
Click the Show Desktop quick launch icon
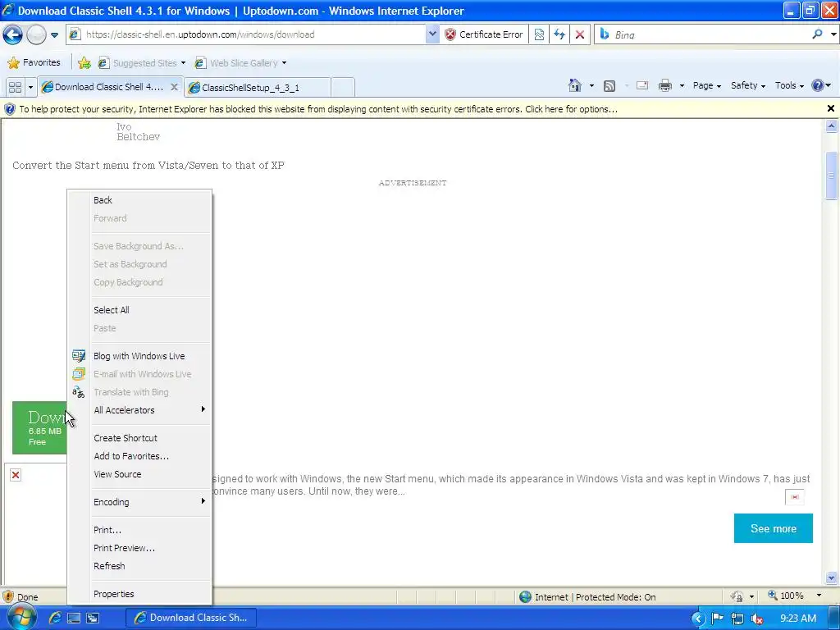tap(73, 619)
